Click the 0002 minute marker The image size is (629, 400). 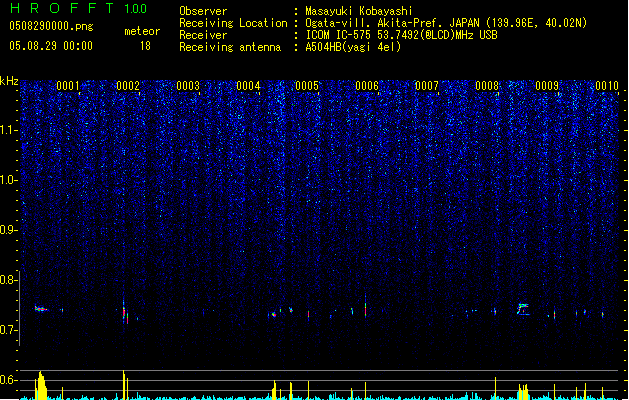pyautogui.click(x=128, y=86)
